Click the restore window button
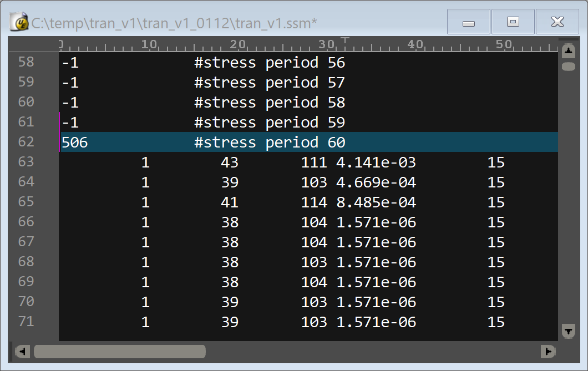The height and width of the screenshot is (371, 588). (x=513, y=22)
